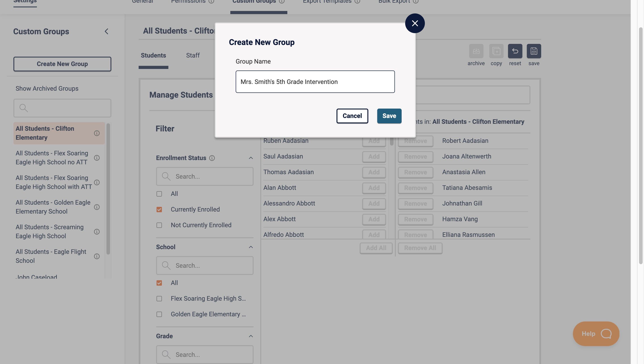Click the copy group icon
This screenshot has width=644, height=364.
pyautogui.click(x=496, y=51)
